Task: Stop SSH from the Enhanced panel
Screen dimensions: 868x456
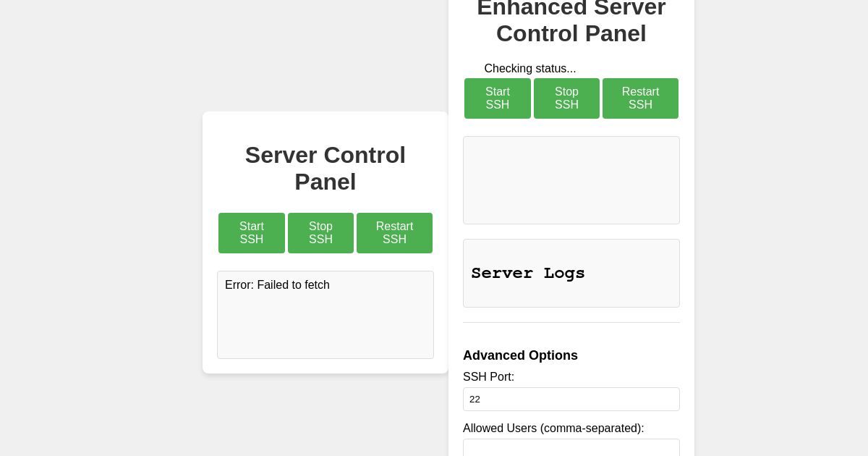Action: (566, 98)
